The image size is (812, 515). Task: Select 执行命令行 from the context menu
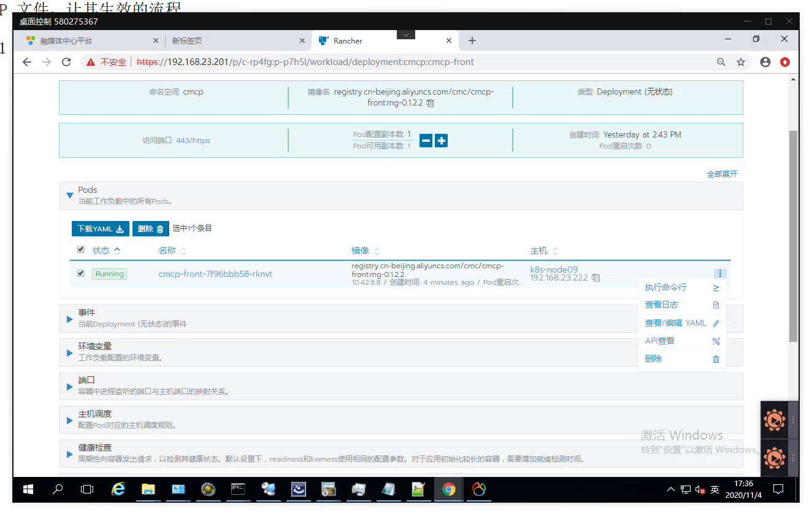(x=666, y=287)
